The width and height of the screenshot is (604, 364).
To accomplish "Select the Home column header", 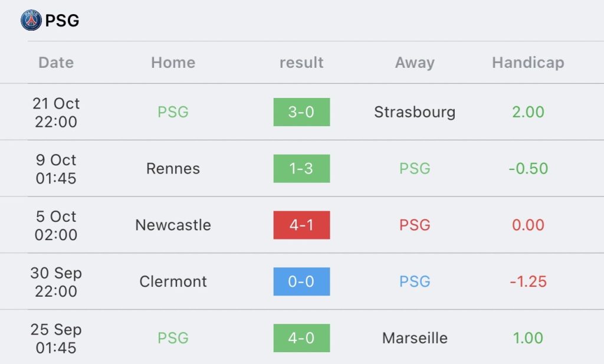I will click(x=173, y=63).
